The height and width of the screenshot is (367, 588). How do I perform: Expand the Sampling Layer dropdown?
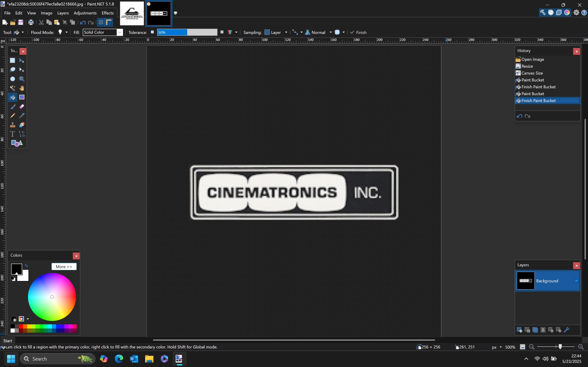pos(286,32)
